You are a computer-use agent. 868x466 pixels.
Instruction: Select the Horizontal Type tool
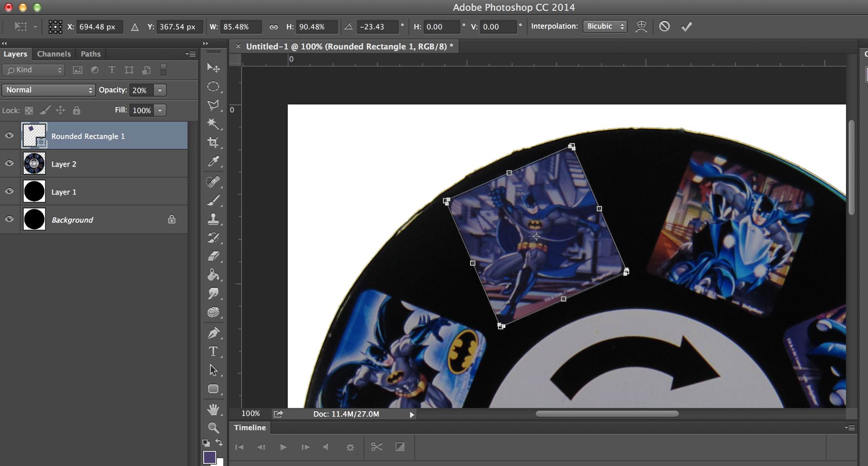(213, 351)
